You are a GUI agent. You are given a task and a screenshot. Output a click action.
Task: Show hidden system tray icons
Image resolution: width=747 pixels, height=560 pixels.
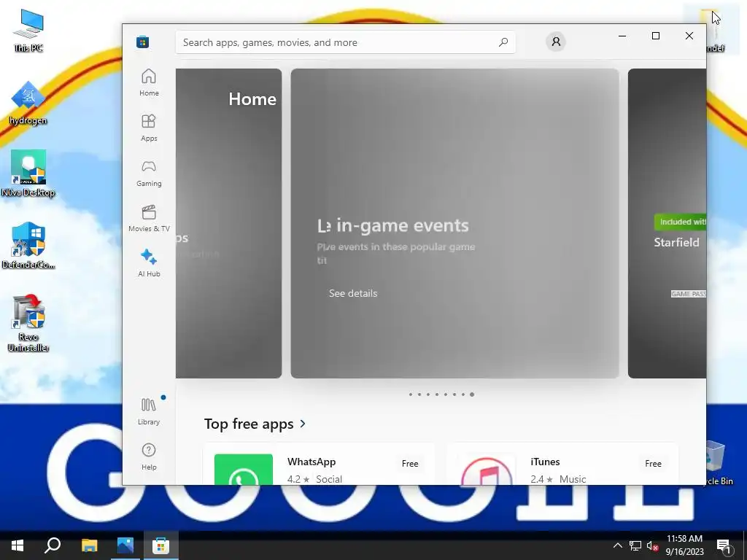617,545
